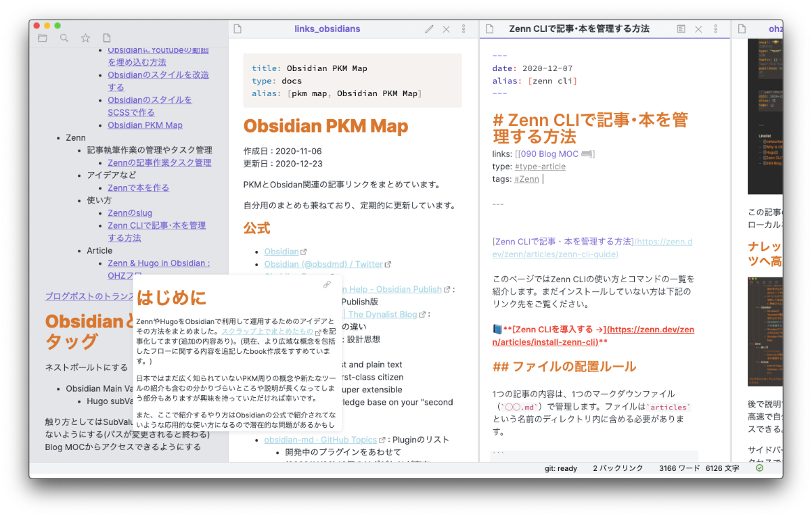Click the #Zenn tag in editor

526,179
